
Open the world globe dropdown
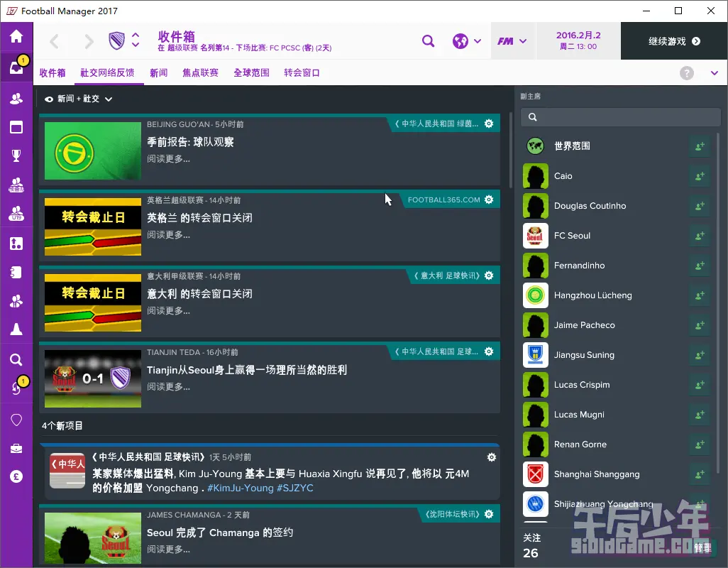click(x=467, y=41)
